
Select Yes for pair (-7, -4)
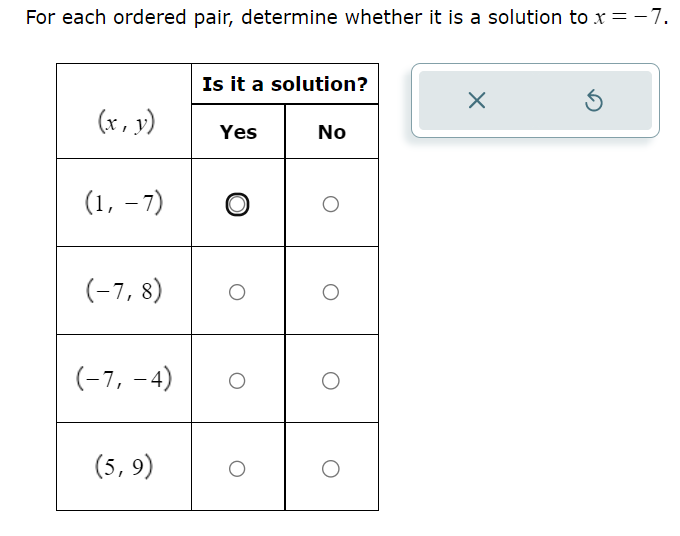(x=237, y=380)
